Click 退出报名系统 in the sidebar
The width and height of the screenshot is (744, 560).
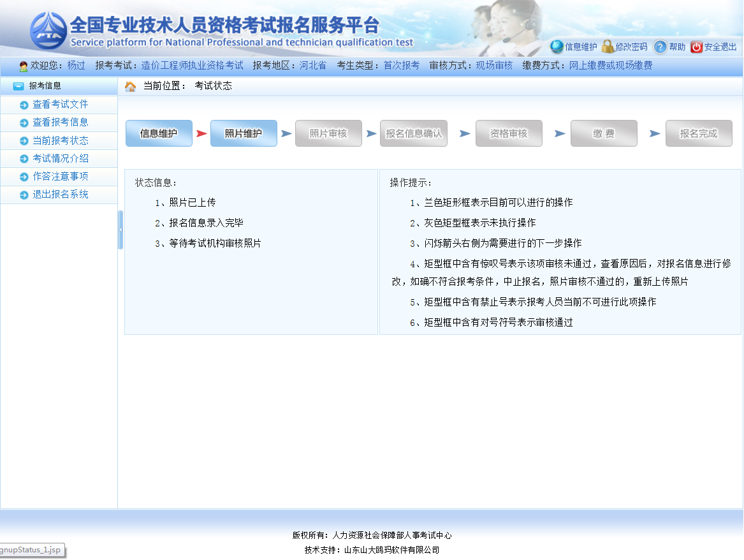click(x=61, y=195)
